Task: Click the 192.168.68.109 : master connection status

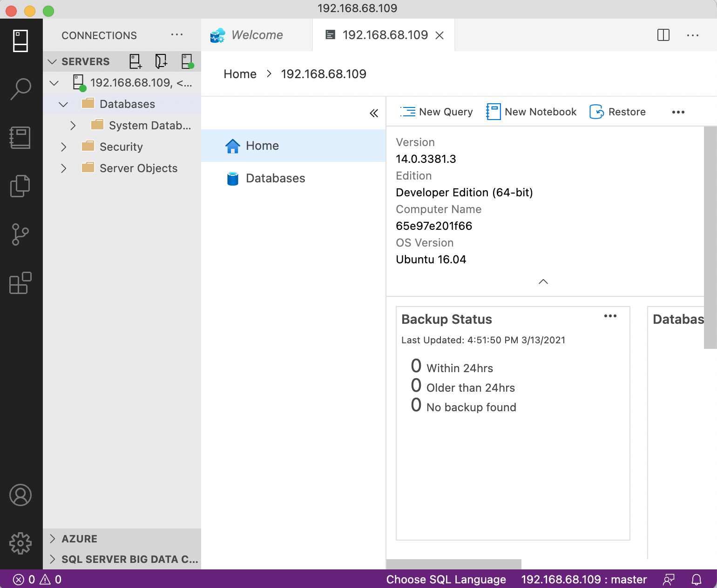Action: click(584, 579)
